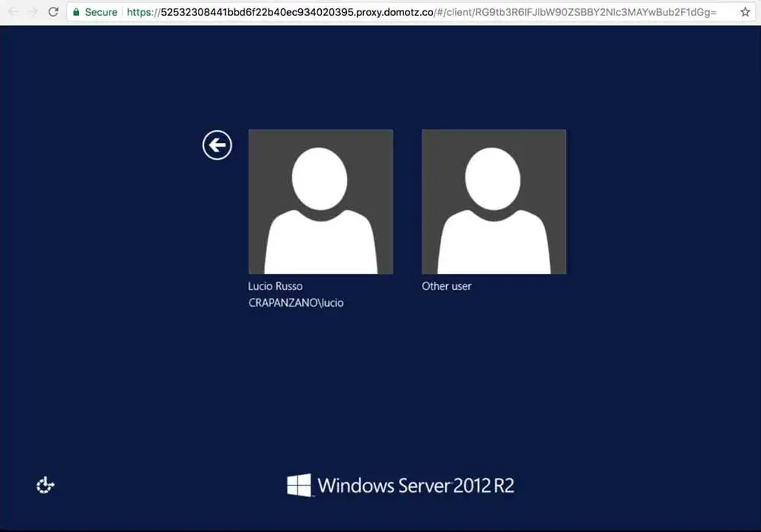Click the Windows logo beside the server edition text
The image size is (761, 532).
pyautogui.click(x=298, y=483)
